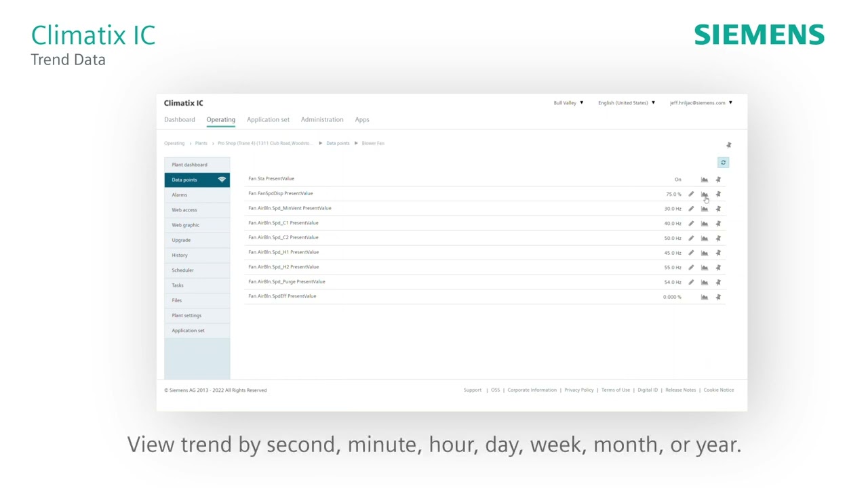Open the Cookie Notice link
Image resolution: width=868 pixels, height=488 pixels.
pyautogui.click(x=719, y=390)
